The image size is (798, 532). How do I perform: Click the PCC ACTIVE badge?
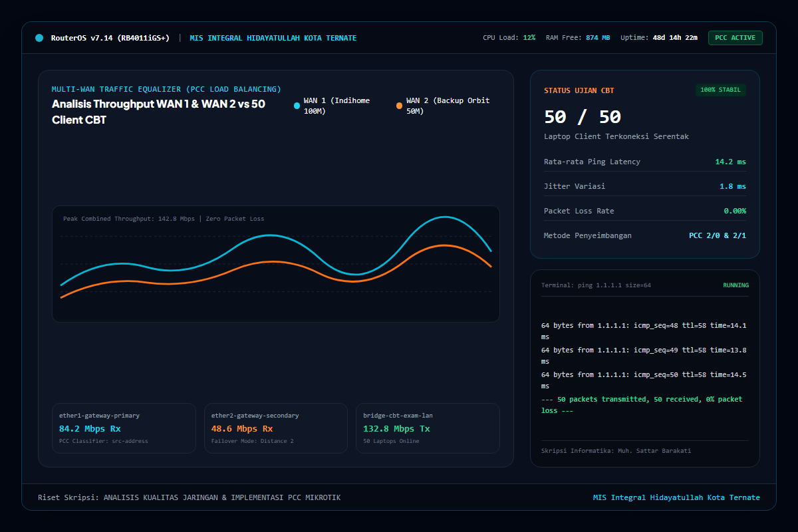[735, 38]
